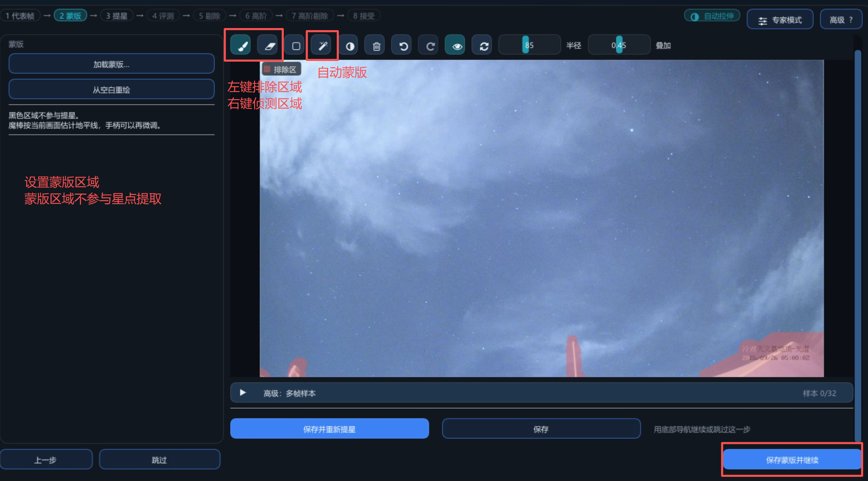Toggle the 自动拉伸 auto-stretch switch
The width and height of the screenshot is (868, 481).
coord(712,16)
